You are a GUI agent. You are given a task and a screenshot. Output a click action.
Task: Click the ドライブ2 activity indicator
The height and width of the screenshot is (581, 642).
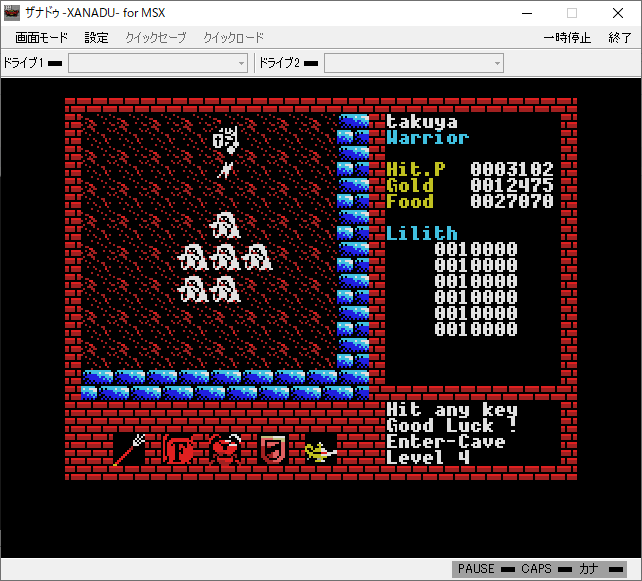[311, 63]
